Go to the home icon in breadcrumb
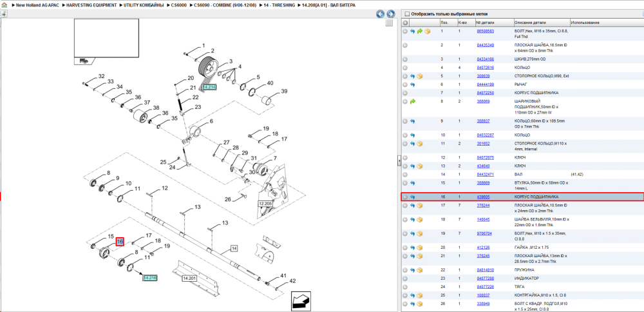 [4, 5]
